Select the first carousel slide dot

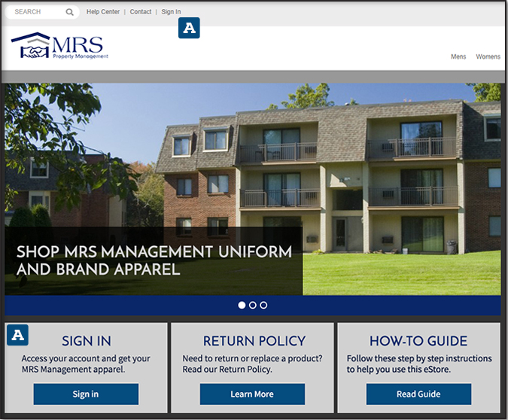pyautogui.click(x=242, y=305)
